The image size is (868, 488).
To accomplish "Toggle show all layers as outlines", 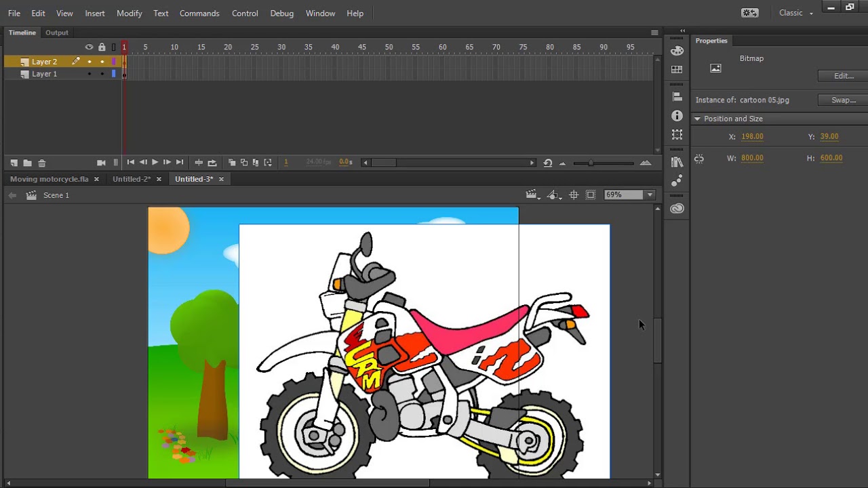I will [114, 47].
